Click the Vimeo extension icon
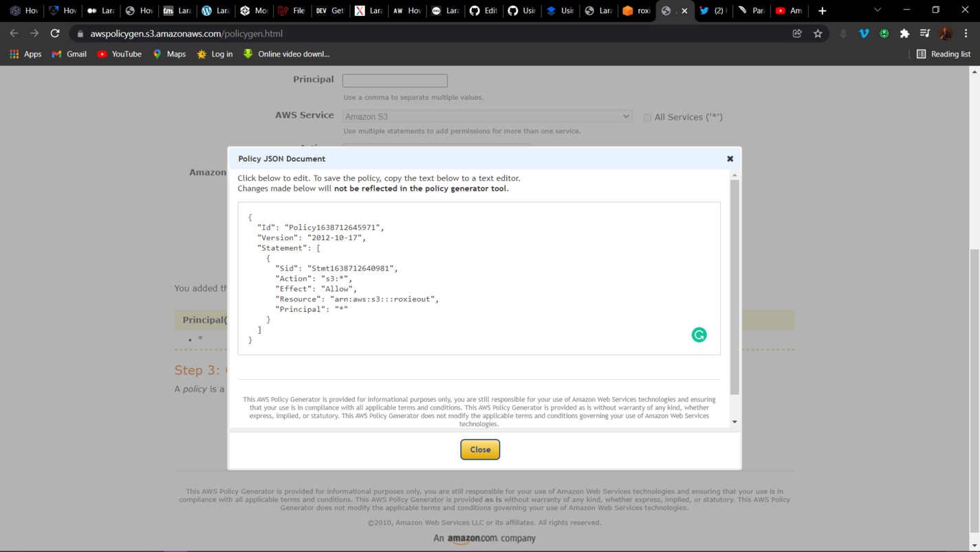 [864, 34]
